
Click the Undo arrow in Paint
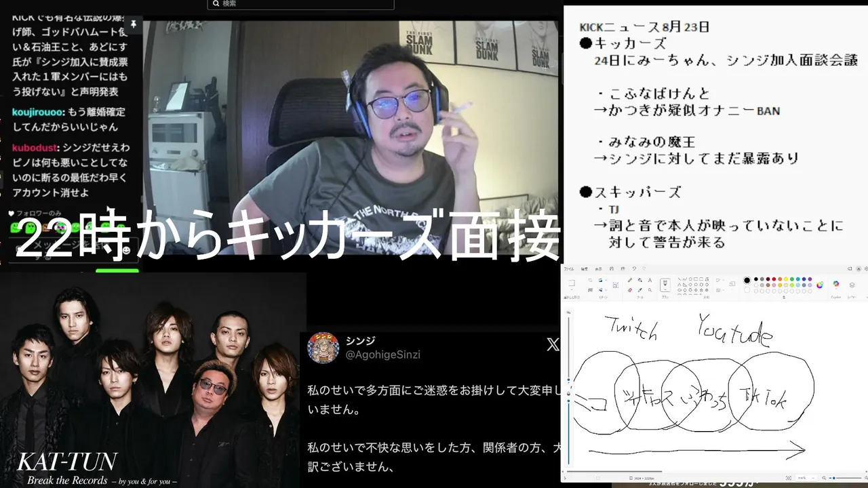click(634, 268)
